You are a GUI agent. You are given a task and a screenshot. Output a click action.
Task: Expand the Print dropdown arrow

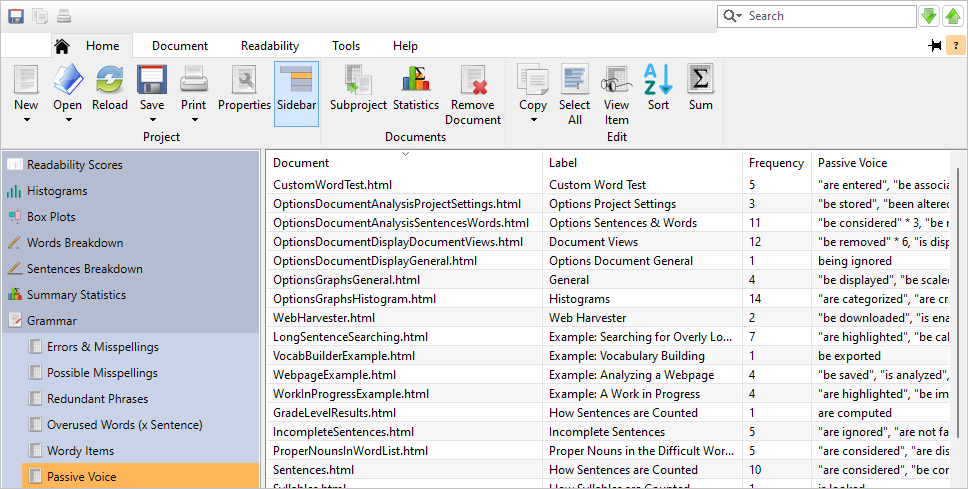click(x=194, y=120)
